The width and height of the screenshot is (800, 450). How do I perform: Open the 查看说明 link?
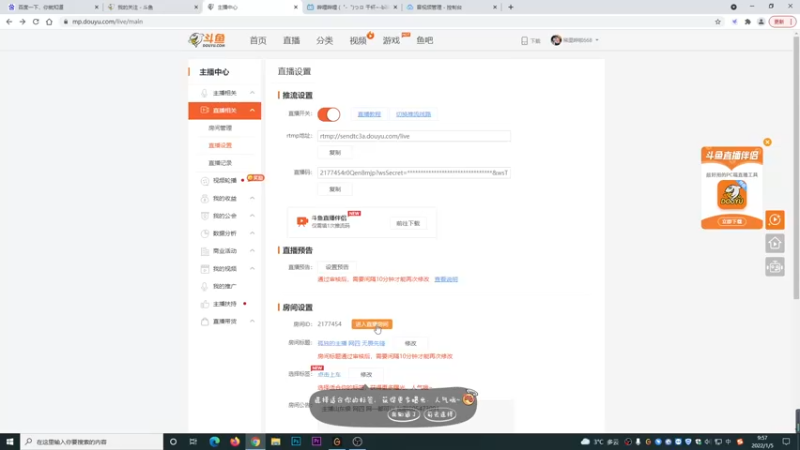pos(446,279)
